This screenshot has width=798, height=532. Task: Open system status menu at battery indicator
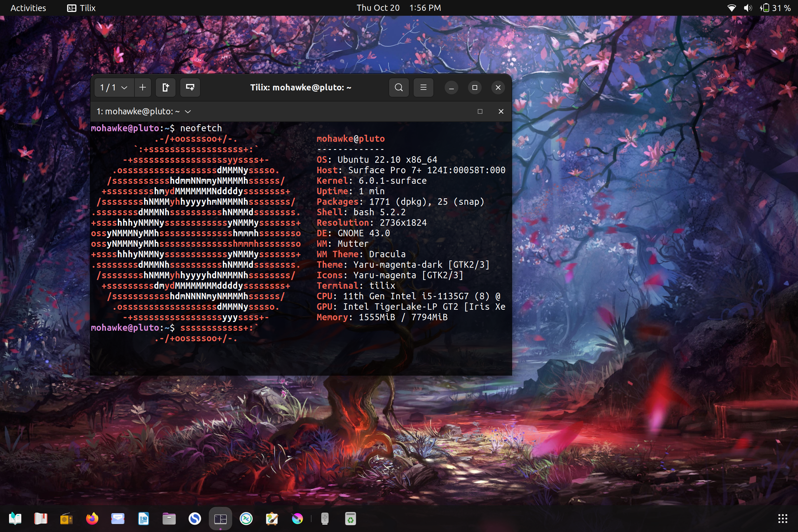(x=775, y=8)
